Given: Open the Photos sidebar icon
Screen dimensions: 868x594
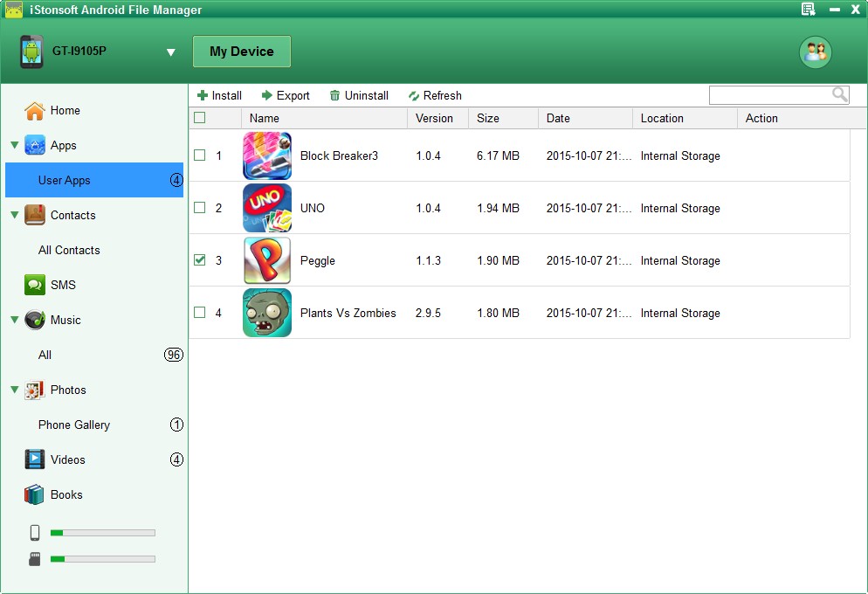Looking at the screenshot, I should 34,390.
